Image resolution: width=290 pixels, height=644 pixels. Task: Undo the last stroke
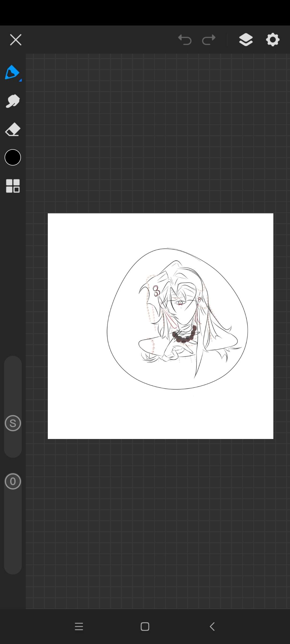coord(185,40)
